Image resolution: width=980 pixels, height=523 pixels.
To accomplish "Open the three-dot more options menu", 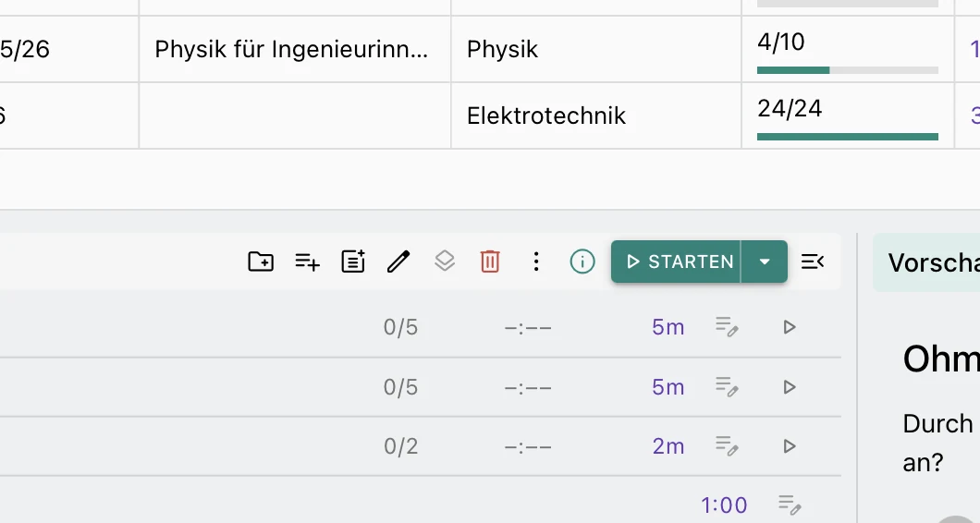I will pos(536,261).
